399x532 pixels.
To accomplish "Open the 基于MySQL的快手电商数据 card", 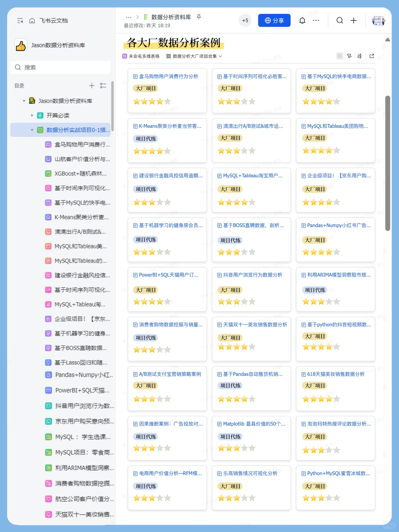I will click(335, 91).
